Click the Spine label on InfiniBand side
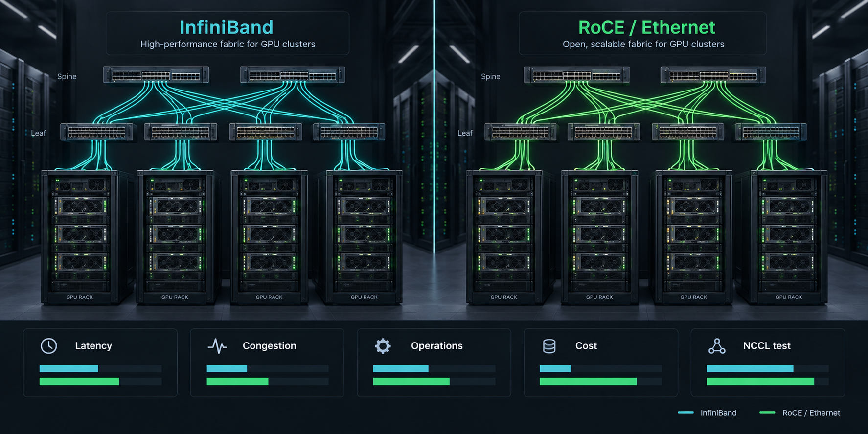 (x=67, y=76)
